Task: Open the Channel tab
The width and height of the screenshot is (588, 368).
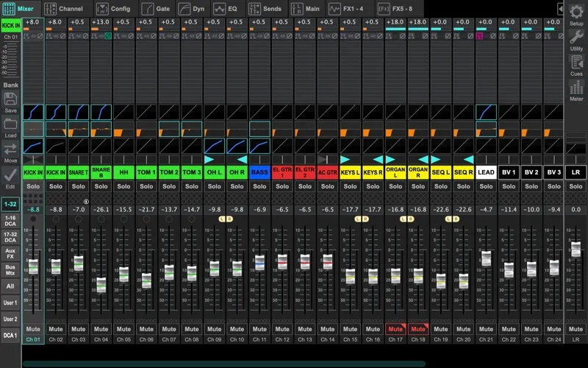Action: [x=63, y=8]
